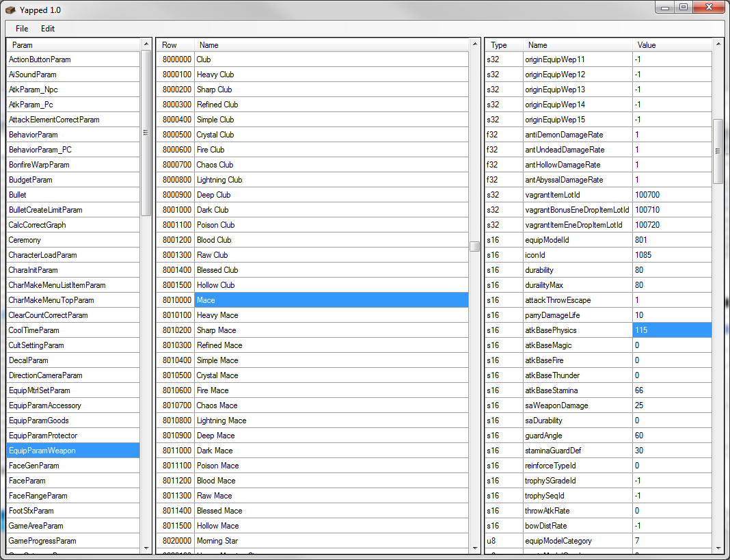Image resolution: width=730 pixels, height=560 pixels.
Task: Open the Edit menu
Action: coord(48,29)
